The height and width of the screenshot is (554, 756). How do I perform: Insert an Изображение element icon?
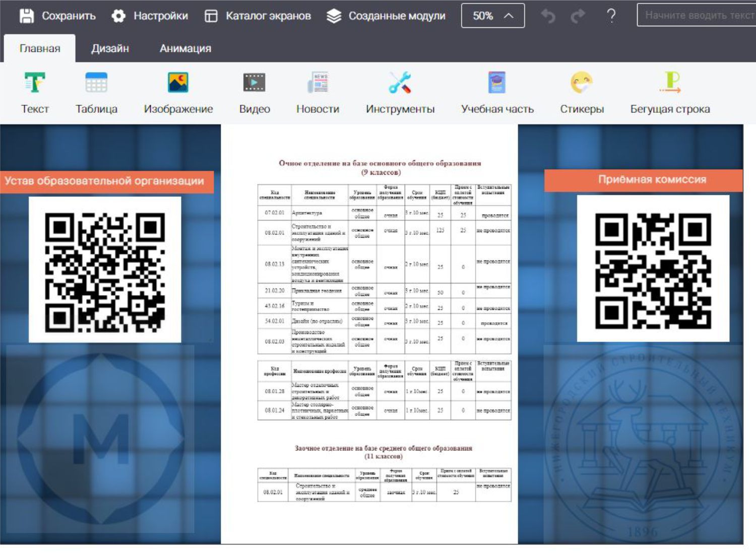tap(178, 83)
